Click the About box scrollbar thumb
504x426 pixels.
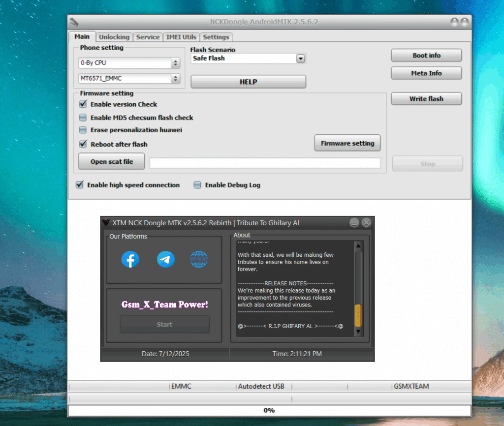[358, 315]
